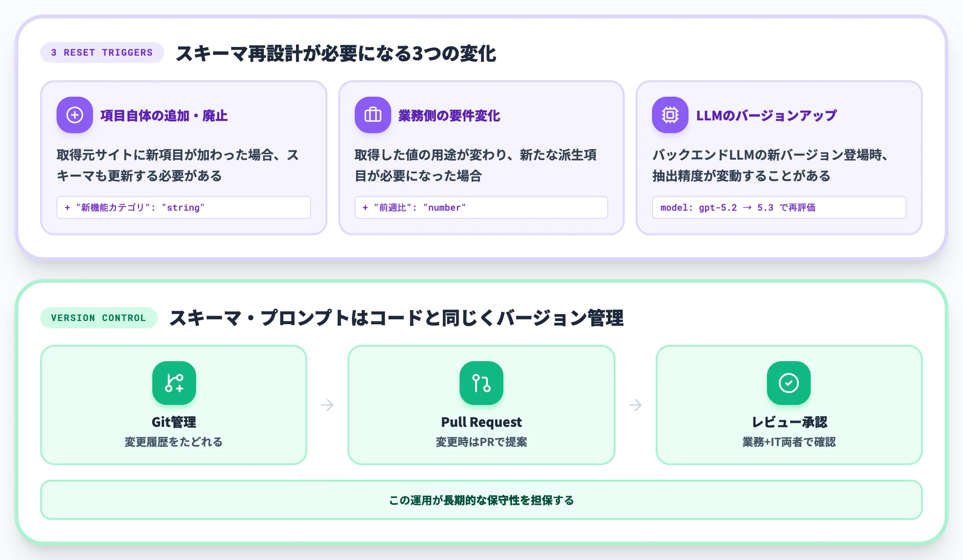Click the バックエンドLLMの新バージョン登場時 description
Screen dimensions: 963x560
pyautogui.click(x=771, y=165)
